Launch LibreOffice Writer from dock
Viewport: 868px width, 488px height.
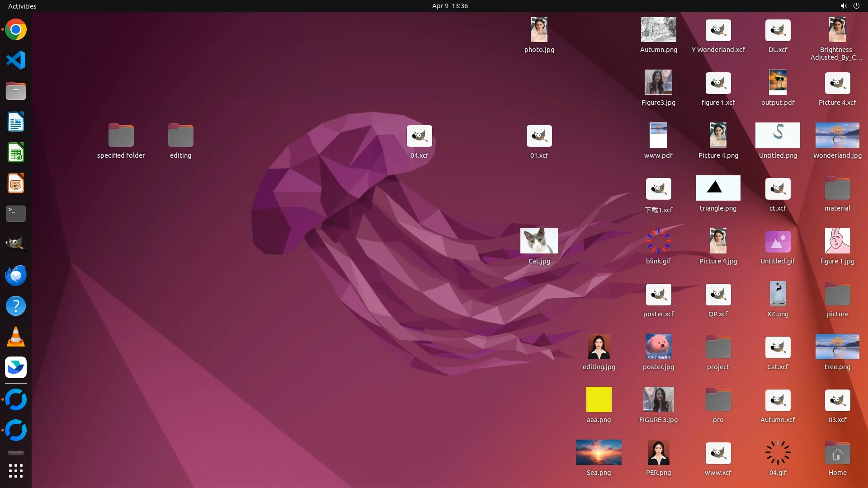[x=16, y=122]
